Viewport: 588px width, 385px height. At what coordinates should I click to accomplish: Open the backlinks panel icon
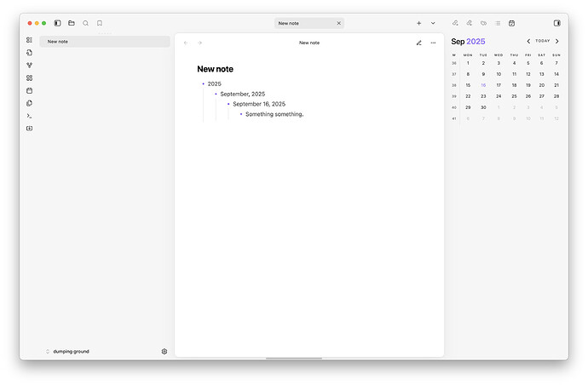coord(455,23)
